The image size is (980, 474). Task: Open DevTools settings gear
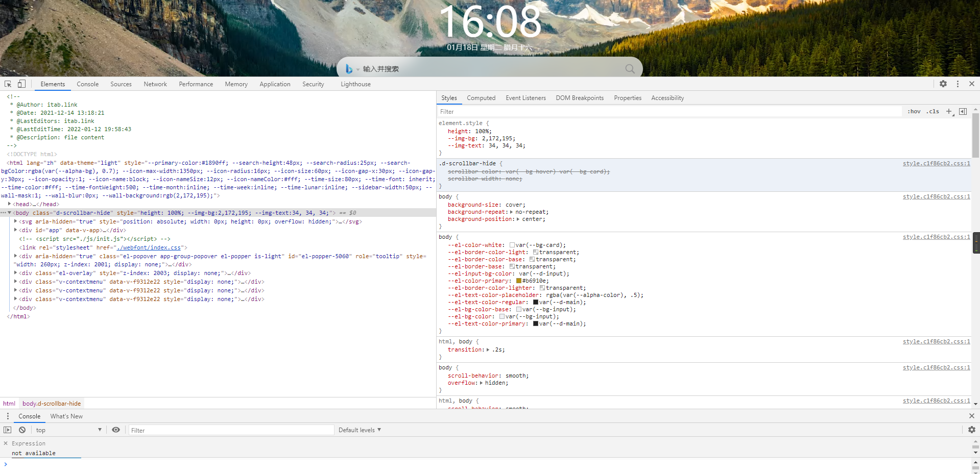click(943, 84)
